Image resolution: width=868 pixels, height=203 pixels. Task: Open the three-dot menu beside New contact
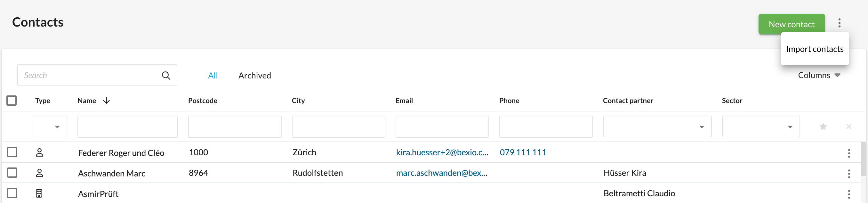(x=840, y=23)
